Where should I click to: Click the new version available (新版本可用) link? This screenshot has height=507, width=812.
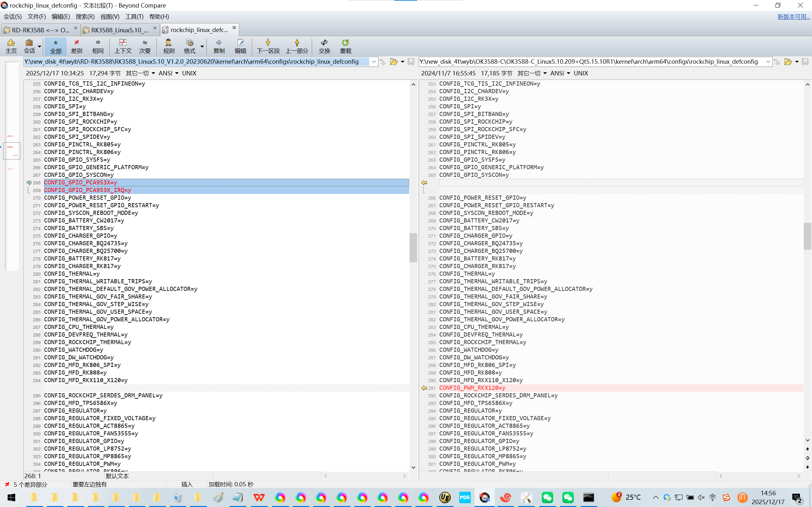(793, 16)
